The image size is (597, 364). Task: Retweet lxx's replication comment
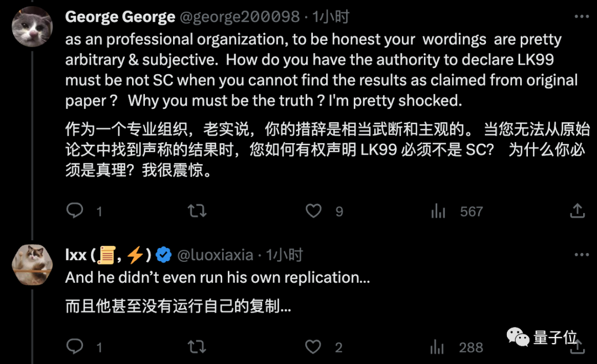click(x=198, y=347)
